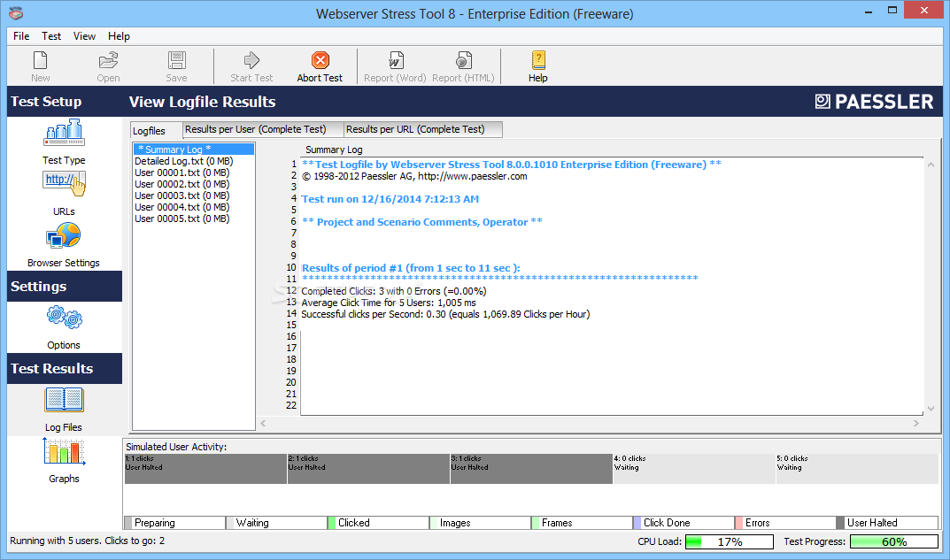Click the Paessler logo
The height and width of the screenshot is (560, 950).
click(x=874, y=102)
